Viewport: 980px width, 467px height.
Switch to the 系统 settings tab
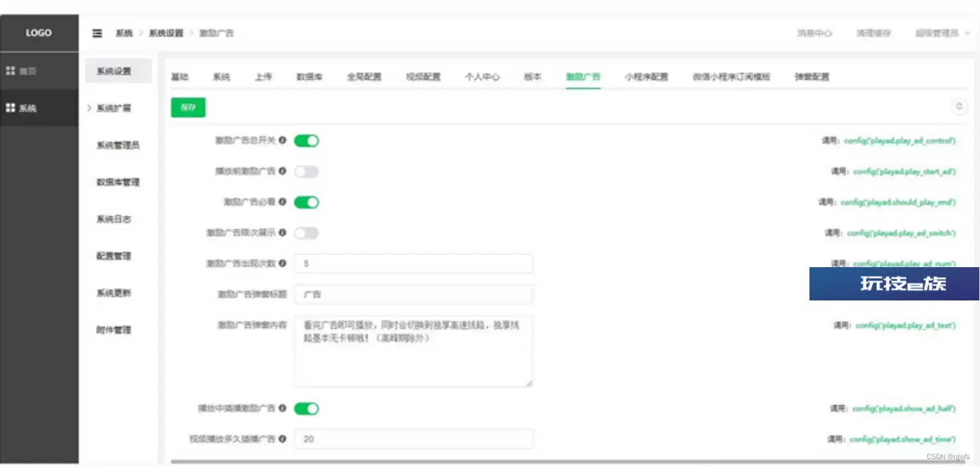coord(221,77)
